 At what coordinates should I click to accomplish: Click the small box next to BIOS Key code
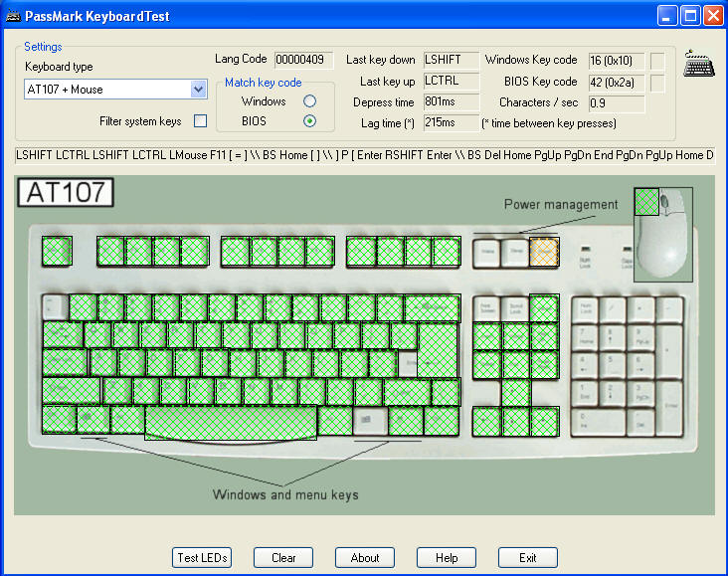[x=657, y=84]
